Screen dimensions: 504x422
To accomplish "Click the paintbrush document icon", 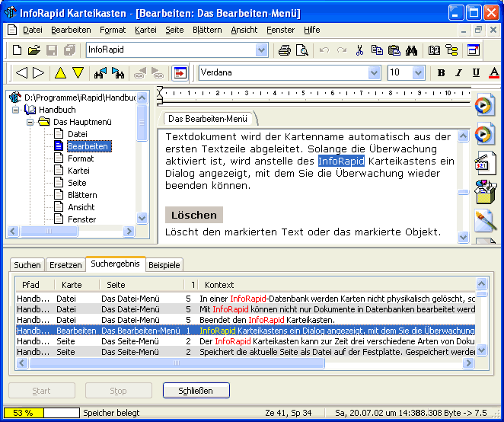I will coord(485,221).
